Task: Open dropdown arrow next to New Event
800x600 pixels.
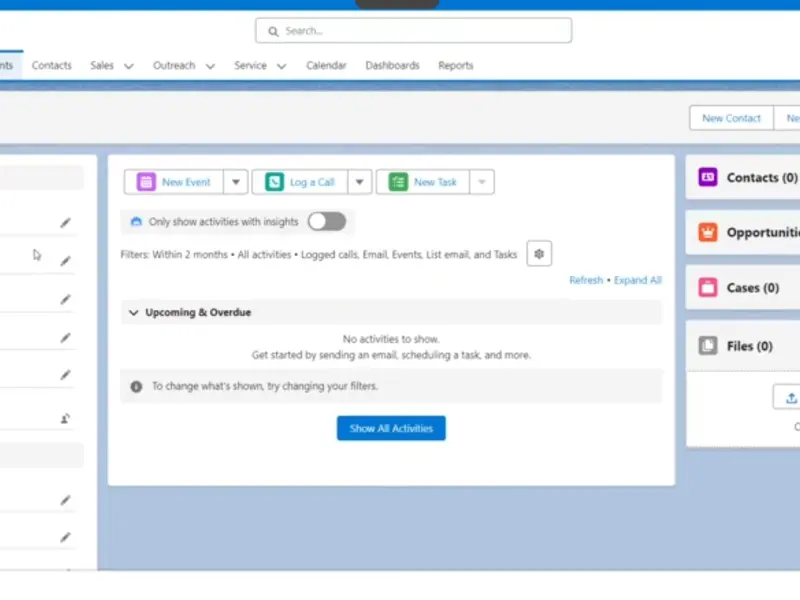Action: (235, 182)
